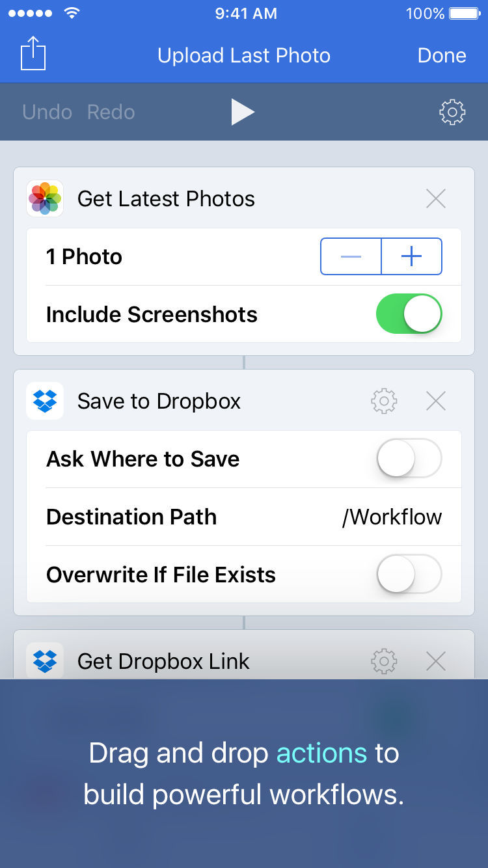Tap the Dropbox icon on Save to Dropbox
The height and width of the screenshot is (868, 488).
(45, 401)
